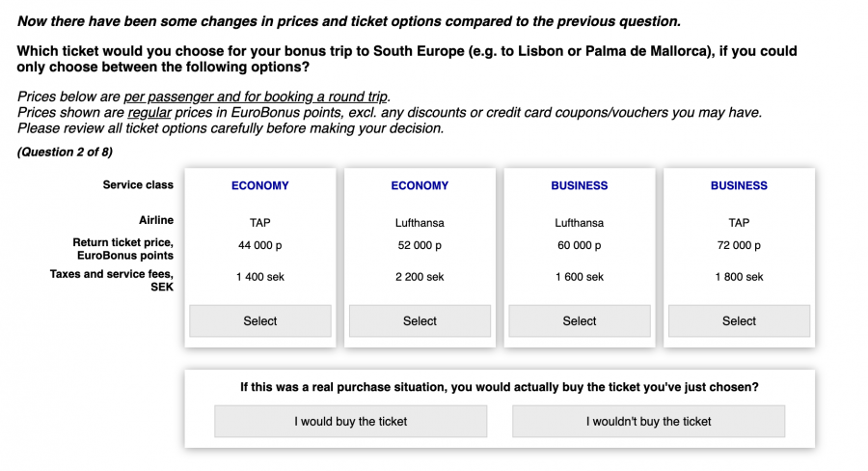Screen dimensions: 868x471
Task: Click the 60 000 p ticket price
Action: point(580,246)
